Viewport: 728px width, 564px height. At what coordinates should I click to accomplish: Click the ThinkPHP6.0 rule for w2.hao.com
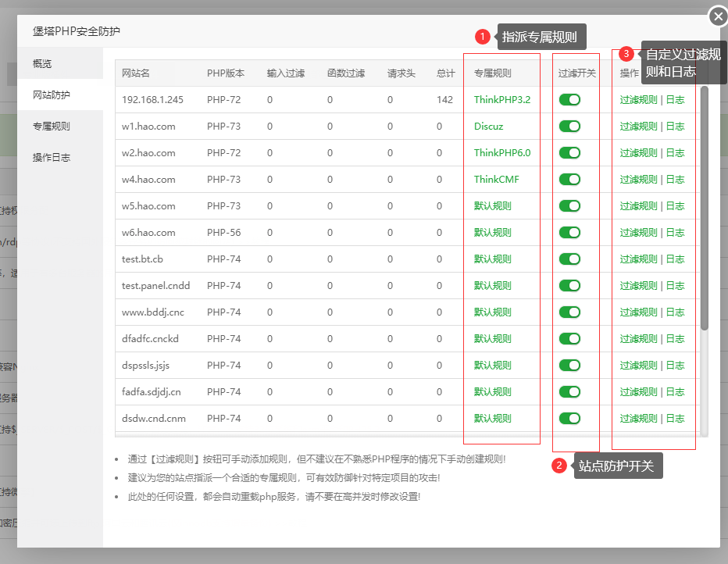click(x=501, y=153)
